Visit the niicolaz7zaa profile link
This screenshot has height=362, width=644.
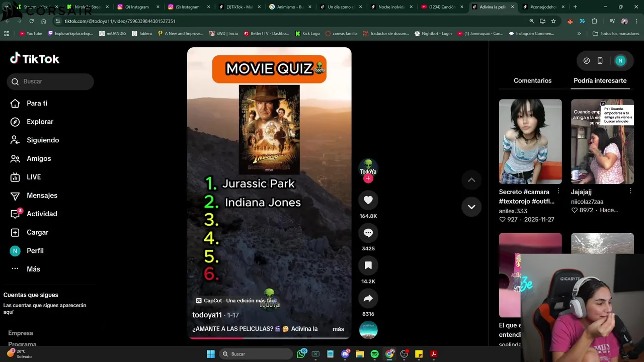pyautogui.click(x=587, y=202)
